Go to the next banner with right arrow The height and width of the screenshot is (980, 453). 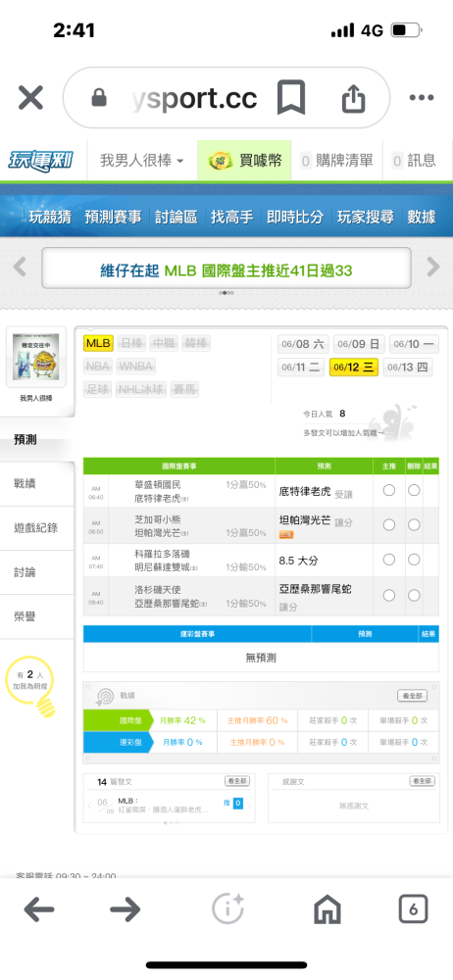click(x=433, y=267)
